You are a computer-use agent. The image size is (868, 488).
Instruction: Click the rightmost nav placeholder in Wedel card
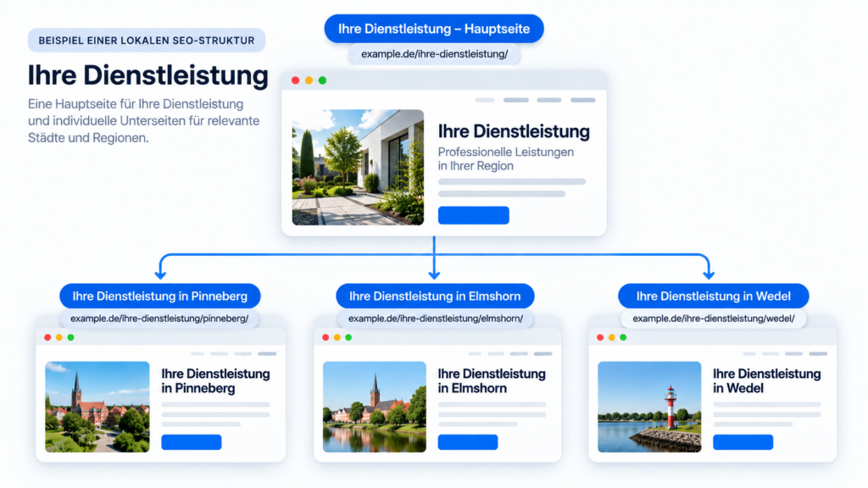tap(818, 353)
